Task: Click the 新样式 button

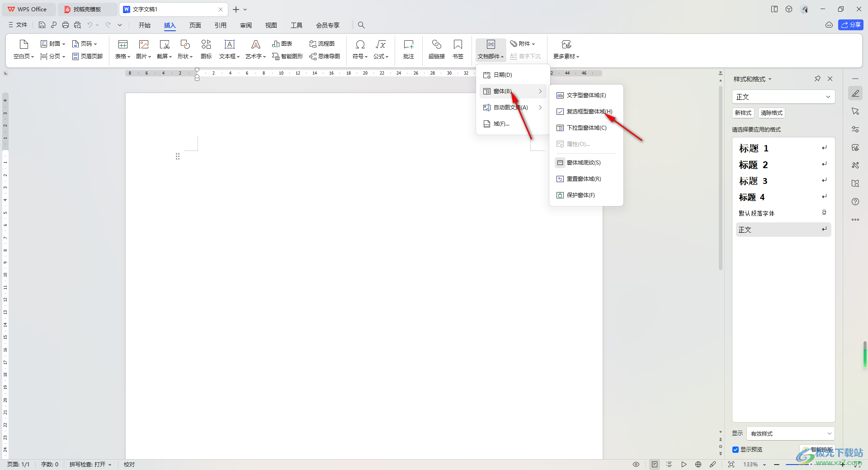Action: click(743, 113)
